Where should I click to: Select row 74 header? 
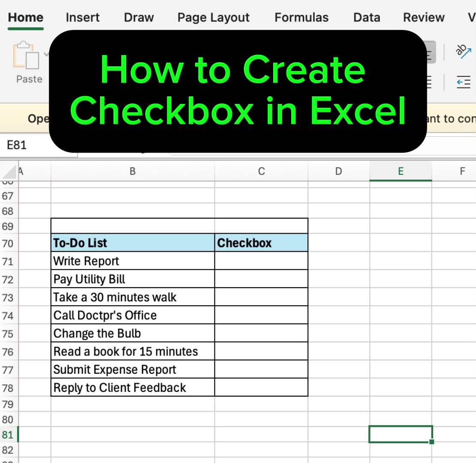click(9, 315)
